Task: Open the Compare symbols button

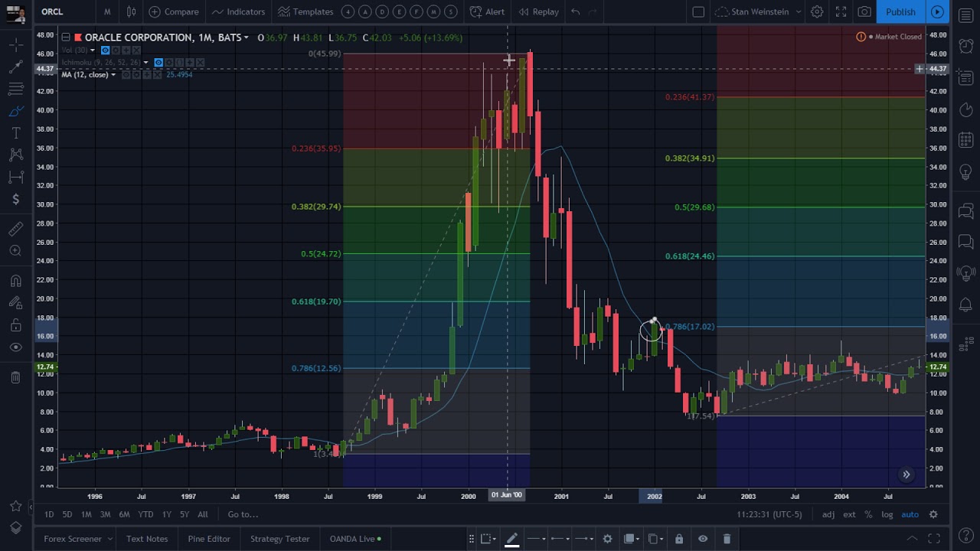Action: (x=174, y=11)
